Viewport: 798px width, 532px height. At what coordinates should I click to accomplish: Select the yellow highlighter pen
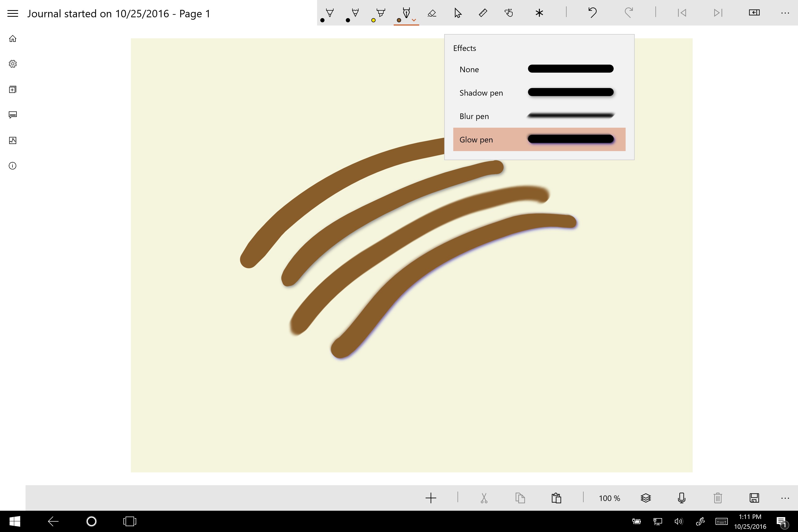(381, 13)
